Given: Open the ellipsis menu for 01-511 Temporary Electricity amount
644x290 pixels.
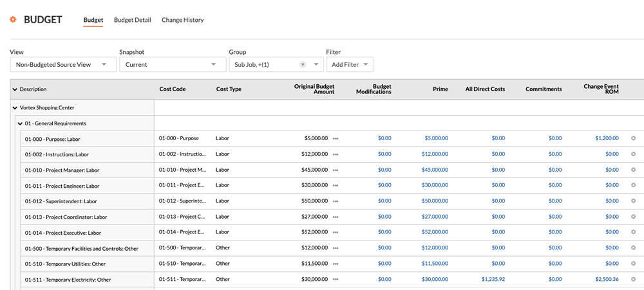Looking at the screenshot, I should click(x=336, y=279).
